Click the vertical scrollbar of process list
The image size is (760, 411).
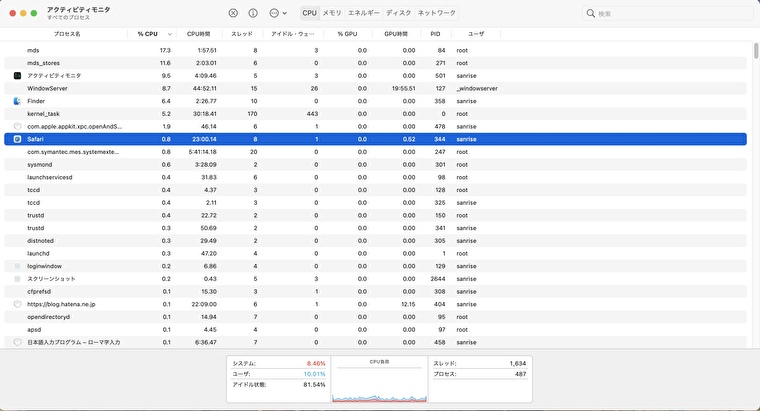[756, 51]
